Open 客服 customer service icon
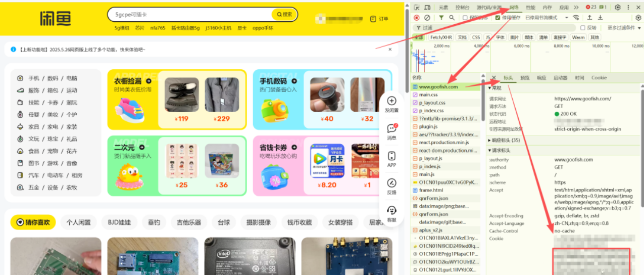Viewport: 644px width, 275px height. tap(391, 210)
